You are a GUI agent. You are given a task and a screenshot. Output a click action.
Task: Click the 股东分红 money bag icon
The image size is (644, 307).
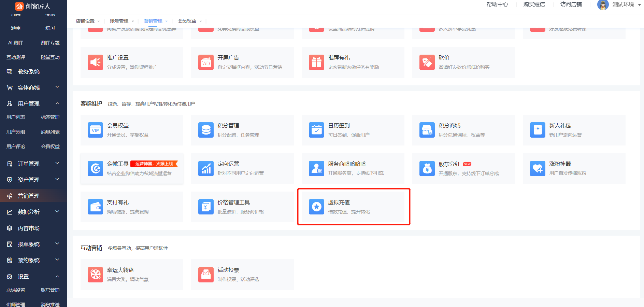tap(427, 168)
